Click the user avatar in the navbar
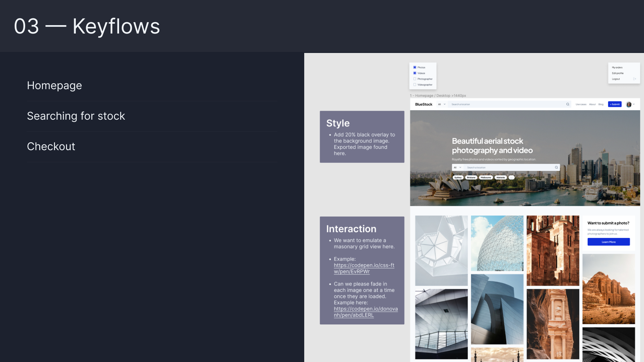The height and width of the screenshot is (362, 644). (629, 105)
